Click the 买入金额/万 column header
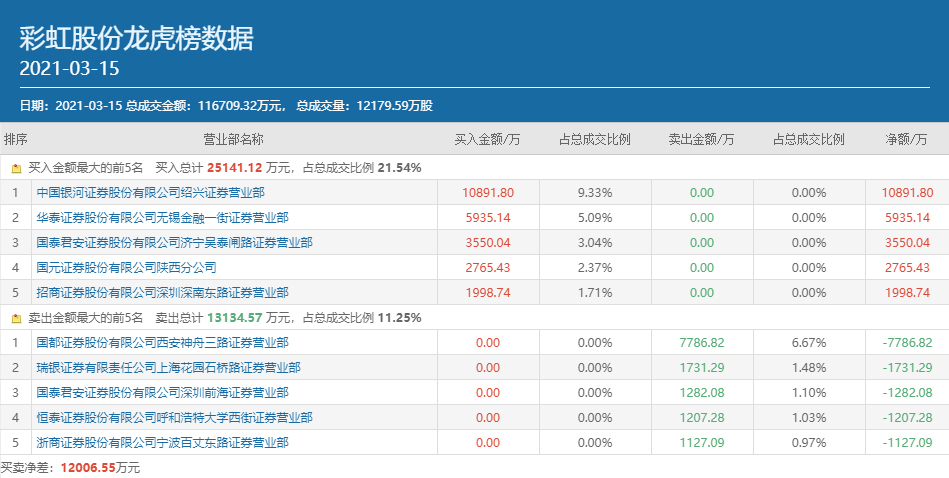The width and height of the screenshot is (949, 478). click(487, 140)
